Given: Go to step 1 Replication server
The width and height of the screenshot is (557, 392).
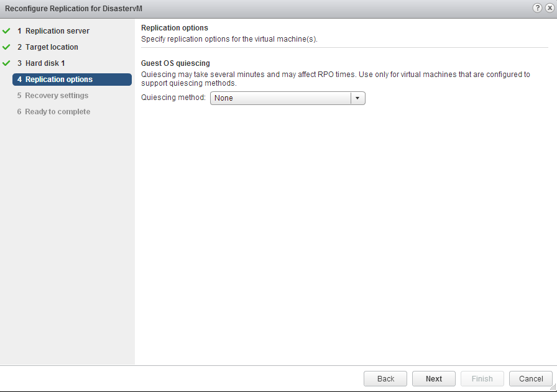Looking at the screenshot, I should pyautogui.click(x=53, y=31).
